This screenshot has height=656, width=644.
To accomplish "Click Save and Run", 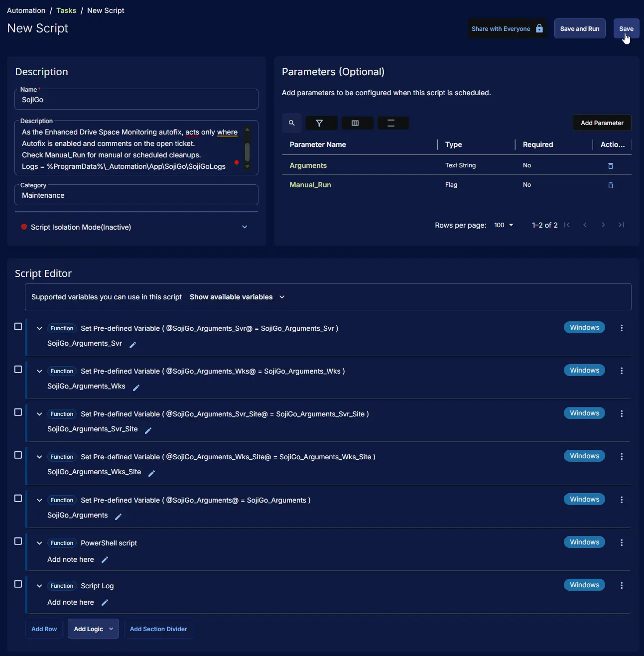I will [x=580, y=29].
